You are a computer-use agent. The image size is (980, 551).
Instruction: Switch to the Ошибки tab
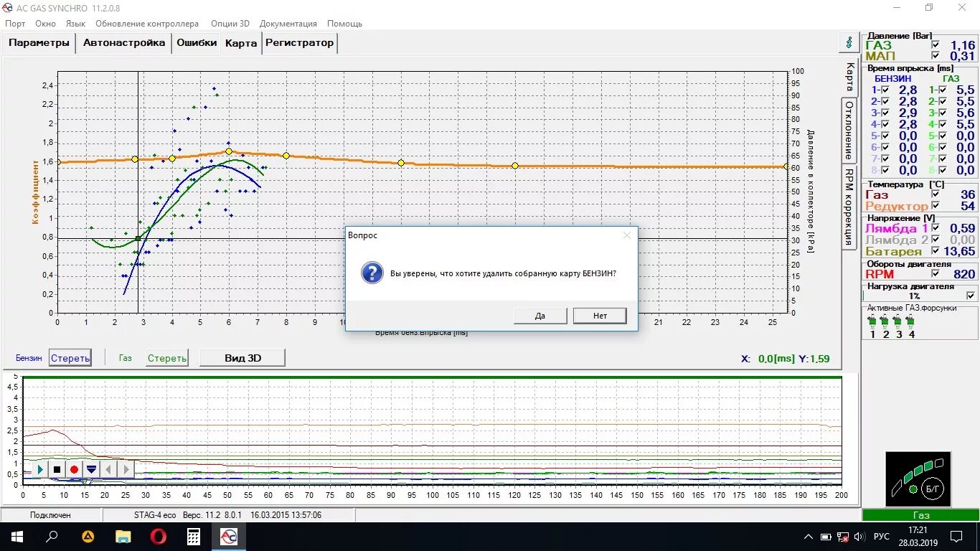197,42
